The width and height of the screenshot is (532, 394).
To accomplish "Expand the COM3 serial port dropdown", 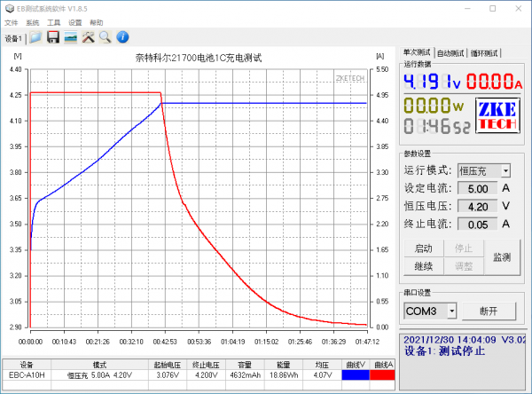I will point(452,311).
